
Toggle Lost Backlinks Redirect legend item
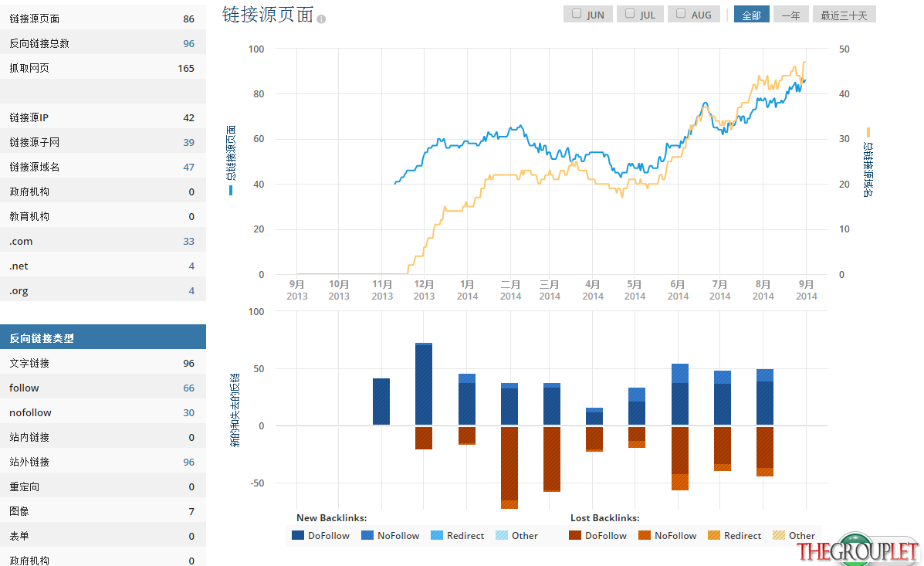(x=735, y=535)
